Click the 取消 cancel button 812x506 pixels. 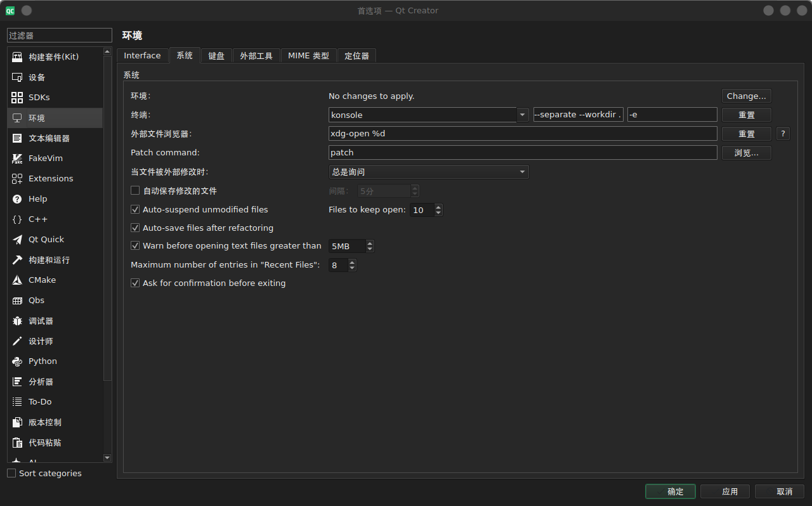(780, 491)
